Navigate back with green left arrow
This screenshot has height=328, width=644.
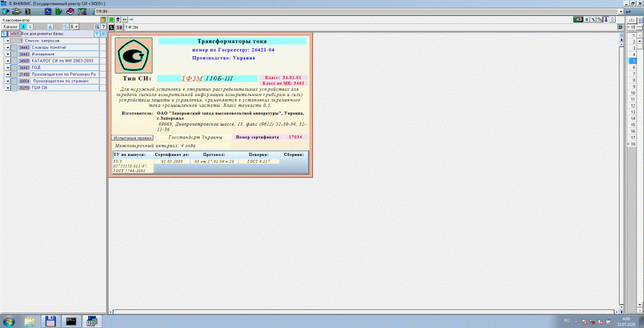pos(124,19)
